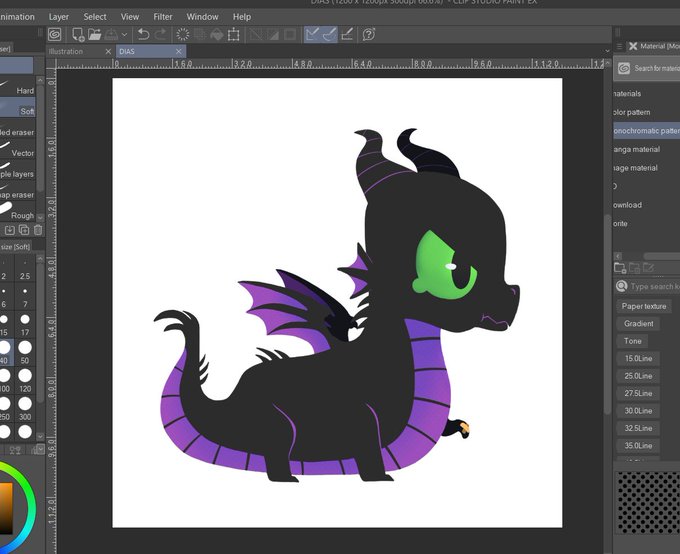
Task: Click the Gradient tag button
Action: tap(638, 324)
